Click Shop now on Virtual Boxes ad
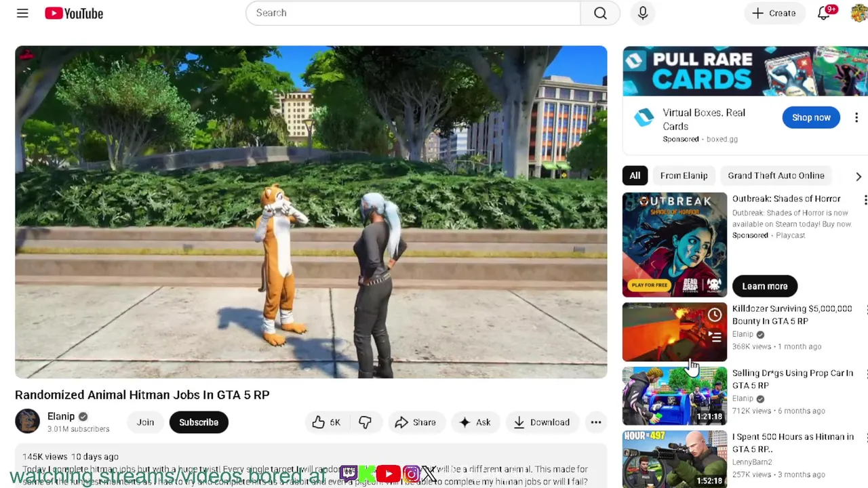The width and height of the screenshot is (868, 488). [811, 117]
